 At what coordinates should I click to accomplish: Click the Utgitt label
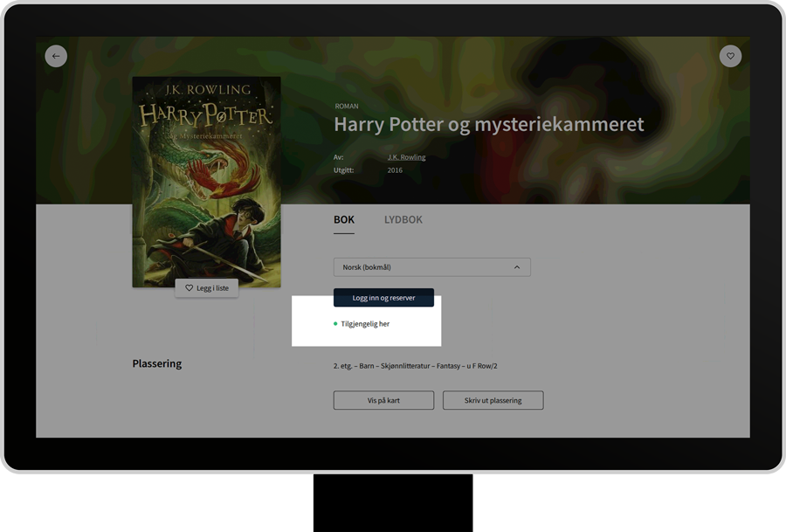[x=344, y=170]
